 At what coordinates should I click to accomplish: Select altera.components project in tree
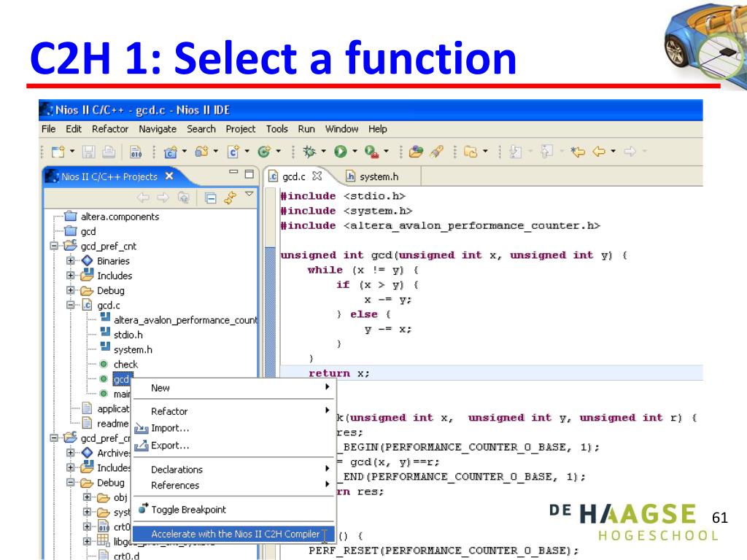(120, 217)
